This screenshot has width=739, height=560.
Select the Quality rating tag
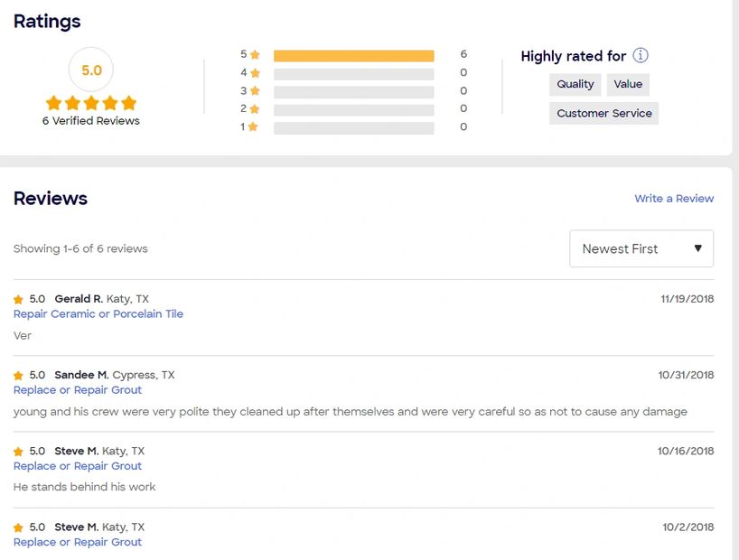coord(575,84)
